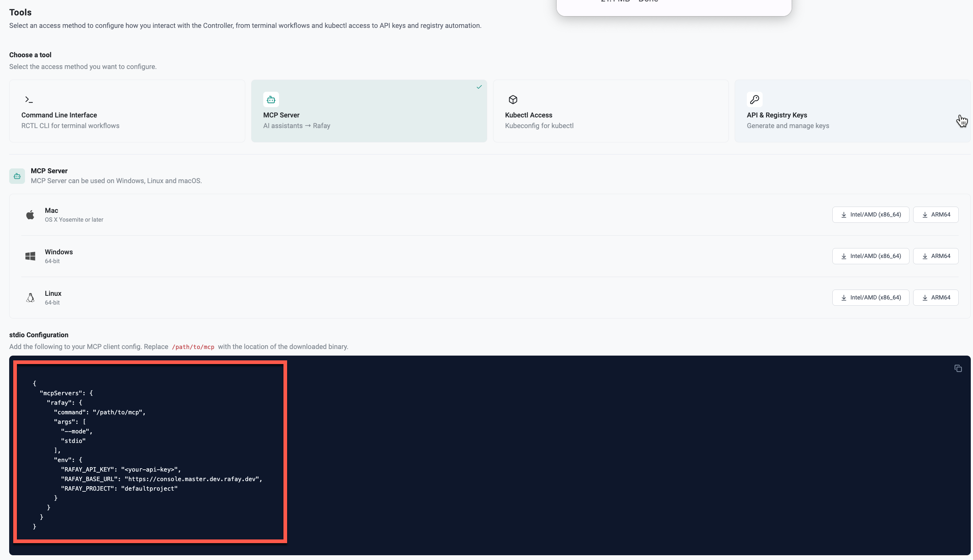Screen dimensions: 973x560
Task: Click the /path/to/mcp inline code text
Action: [193, 347]
